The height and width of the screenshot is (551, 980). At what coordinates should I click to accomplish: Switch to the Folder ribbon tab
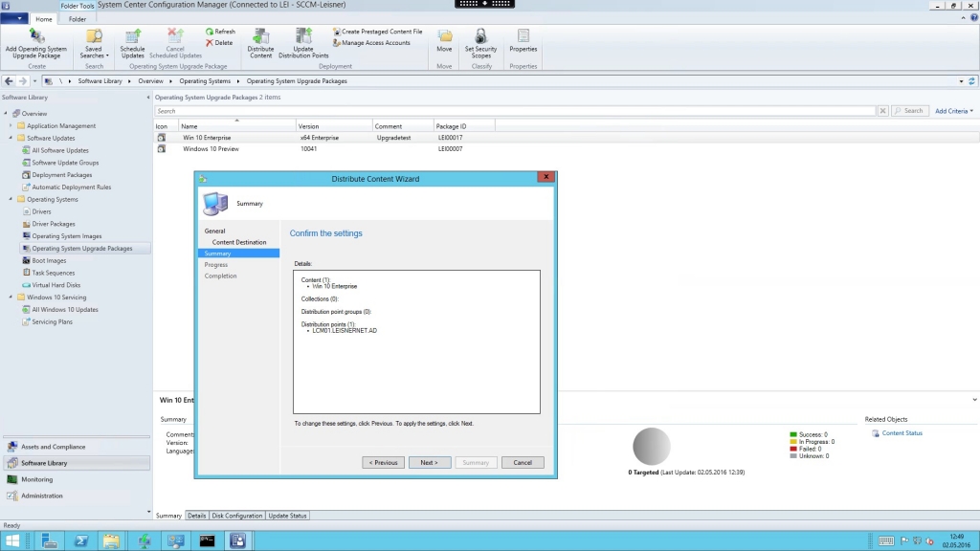point(78,19)
